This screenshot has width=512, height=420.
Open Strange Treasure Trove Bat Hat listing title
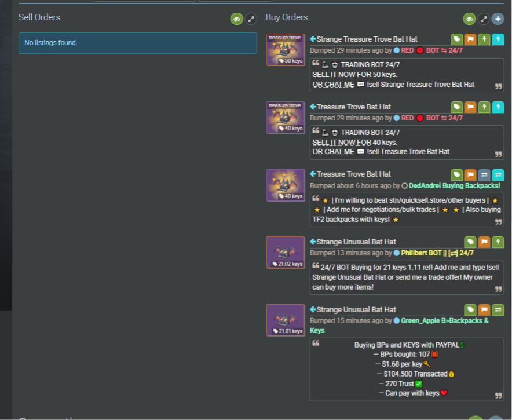[367, 39]
